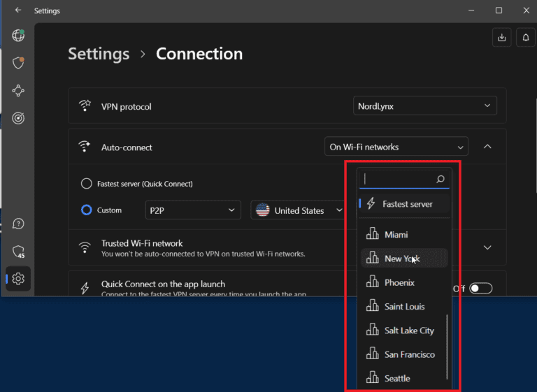Open the globe VPN servers icon in sidebar

click(18, 36)
